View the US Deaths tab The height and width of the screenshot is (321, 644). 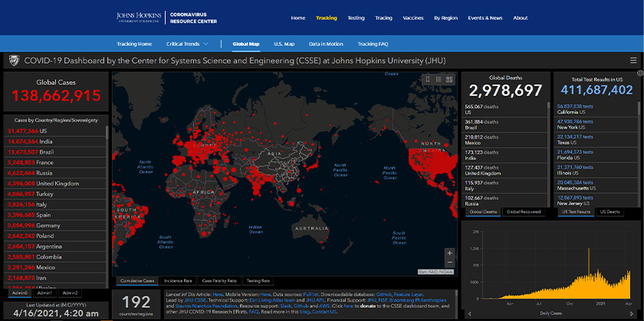pyautogui.click(x=611, y=211)
